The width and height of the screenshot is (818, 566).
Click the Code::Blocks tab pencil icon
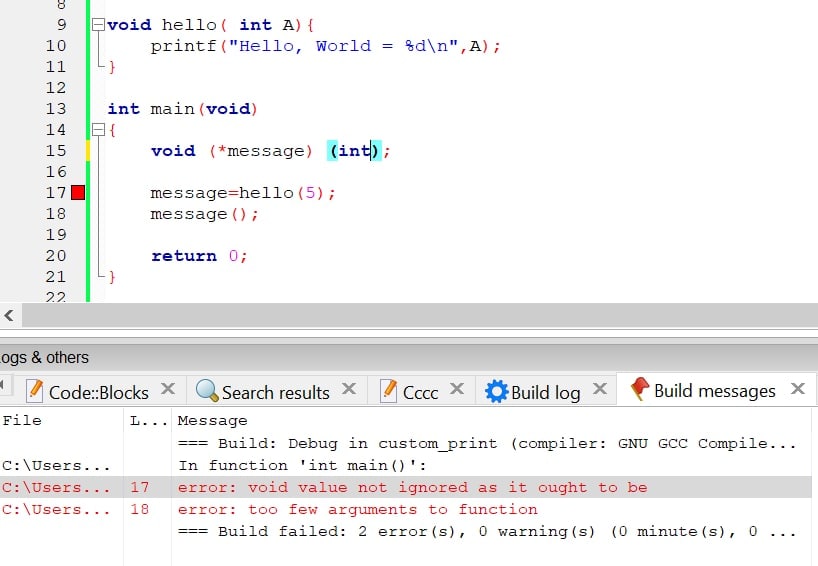[x=34, y=390]
